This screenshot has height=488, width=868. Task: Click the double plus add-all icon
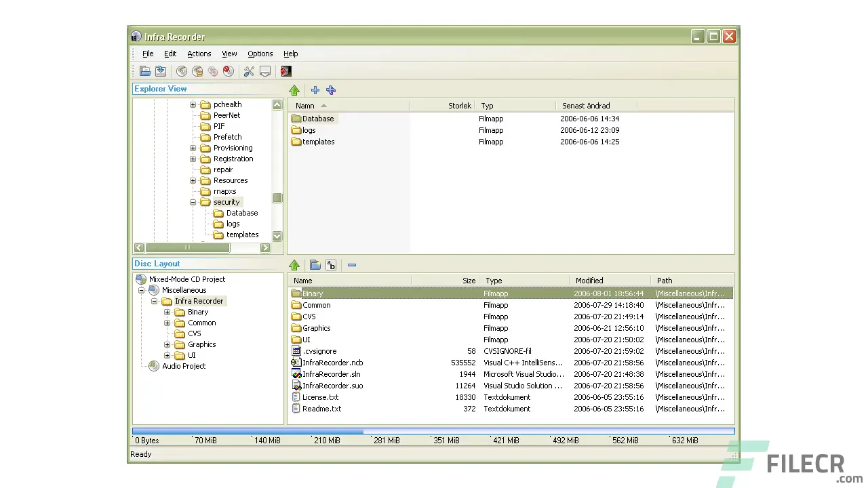coord(331,90)
